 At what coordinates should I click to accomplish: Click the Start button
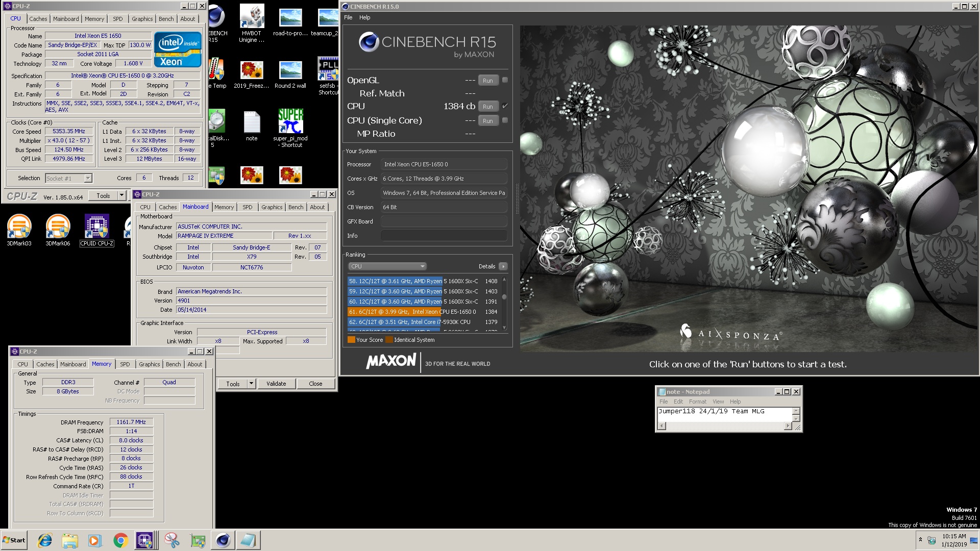[14, 540]
